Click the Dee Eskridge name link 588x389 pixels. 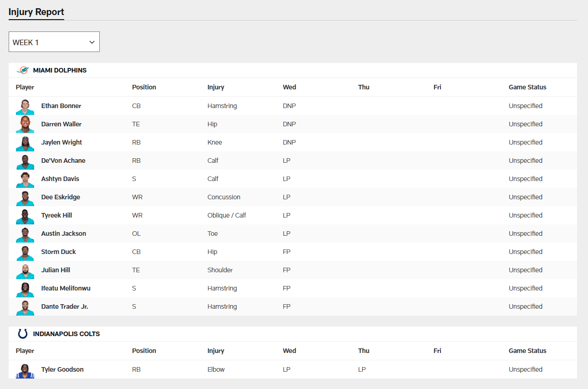(61, 197)
